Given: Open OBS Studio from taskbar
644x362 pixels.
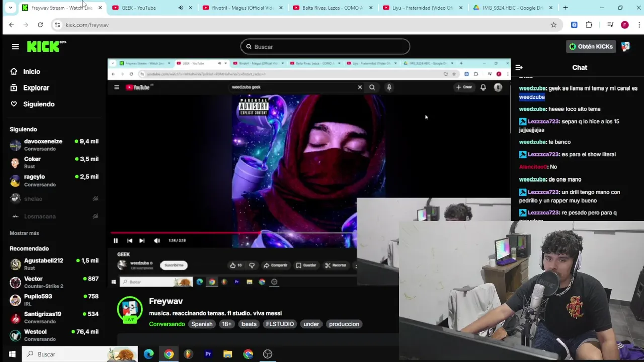Looking at the screenshot, I should click(268, 354).
